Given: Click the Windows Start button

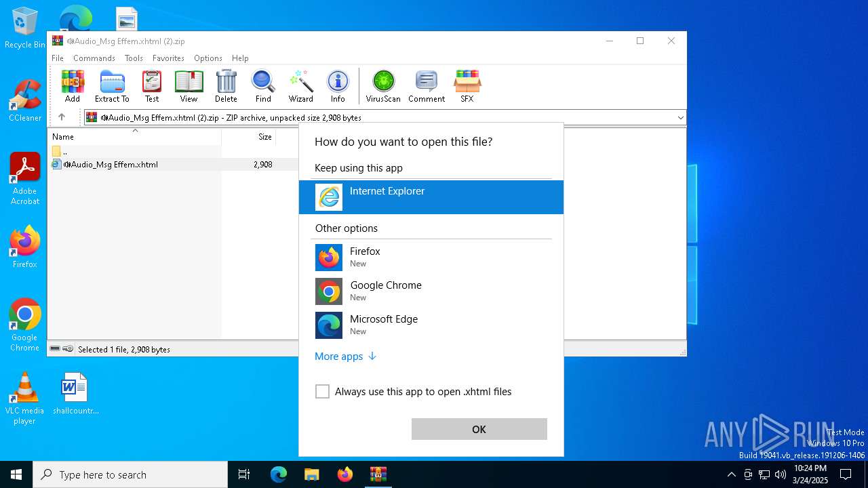Looking at the screenshot, I should pos(16,474).
